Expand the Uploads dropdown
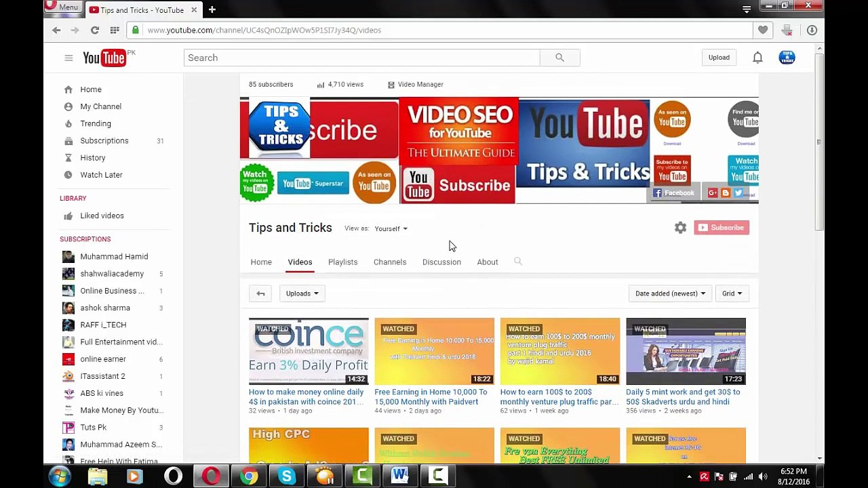Viewport: 868px width, 488px height. [302, 293]
